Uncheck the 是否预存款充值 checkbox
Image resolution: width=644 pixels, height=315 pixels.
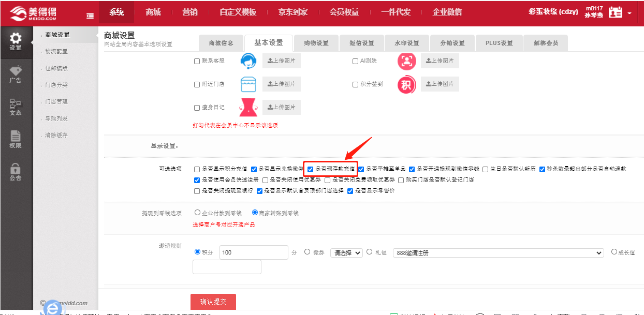point(311,169)
